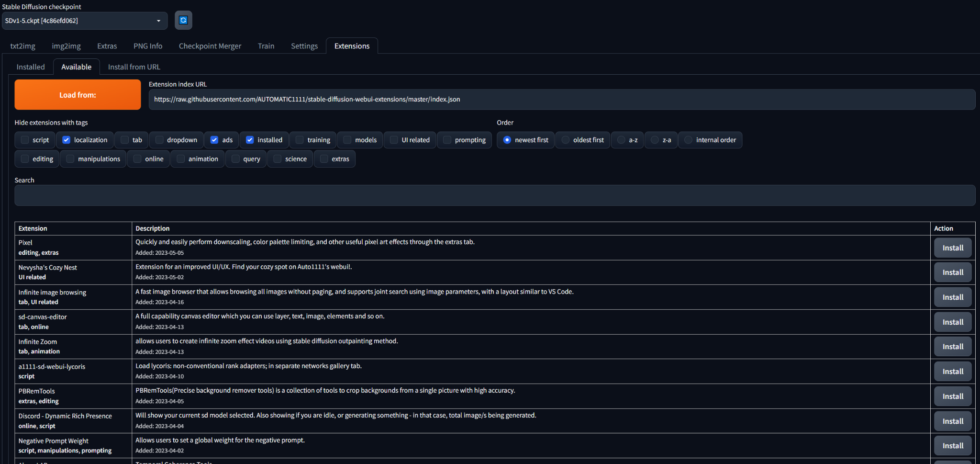Click the extension Search box
The height and width of the screenshot is (464, 980).
(x=494, y=195)
